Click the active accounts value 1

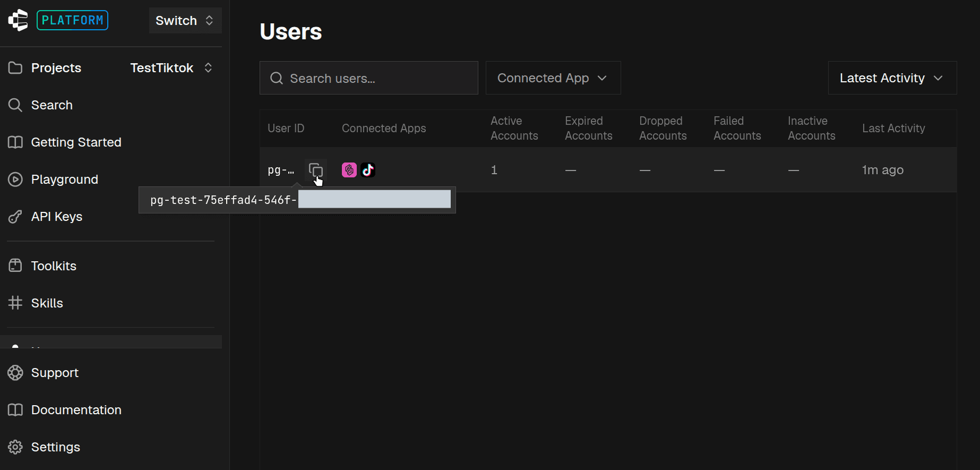(494, 170)
